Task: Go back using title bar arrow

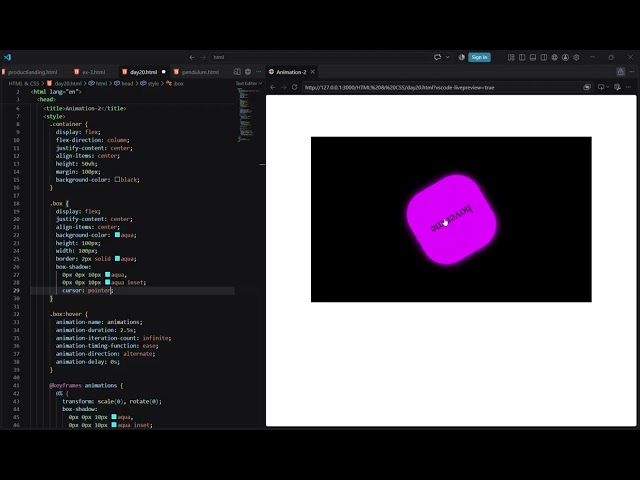Action: click(192, 58)
